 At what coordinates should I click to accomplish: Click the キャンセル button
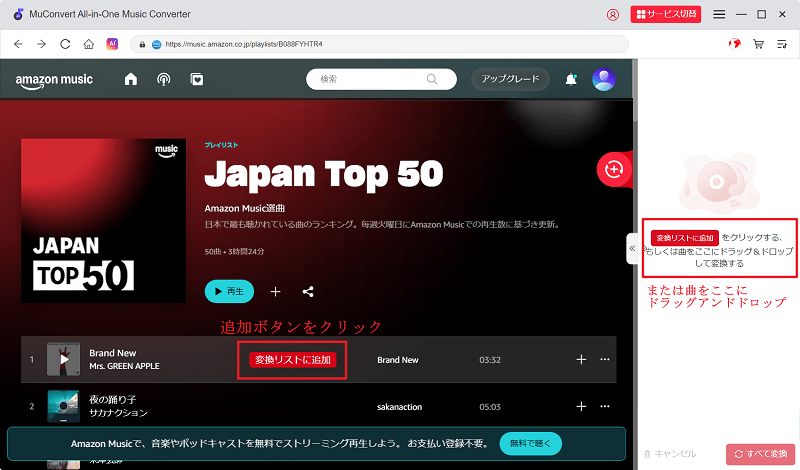pos(670,454)
